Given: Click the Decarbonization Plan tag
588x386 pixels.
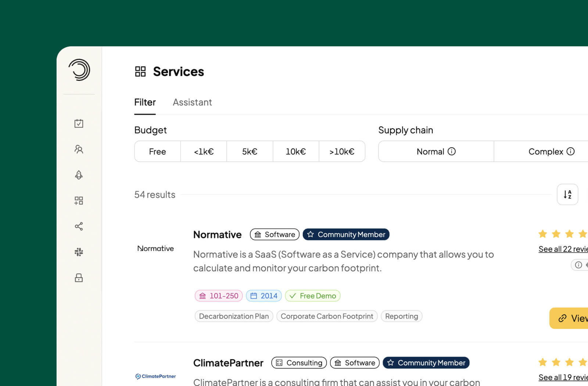Looking at the screenshot, I should coord(234,316).
